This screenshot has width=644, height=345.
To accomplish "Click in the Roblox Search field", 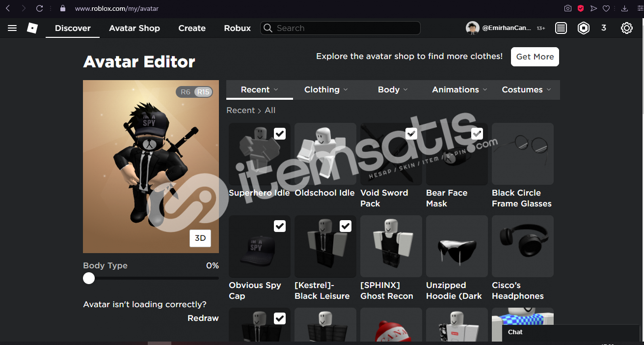I will pyautogui.click(x=340, y=28).
